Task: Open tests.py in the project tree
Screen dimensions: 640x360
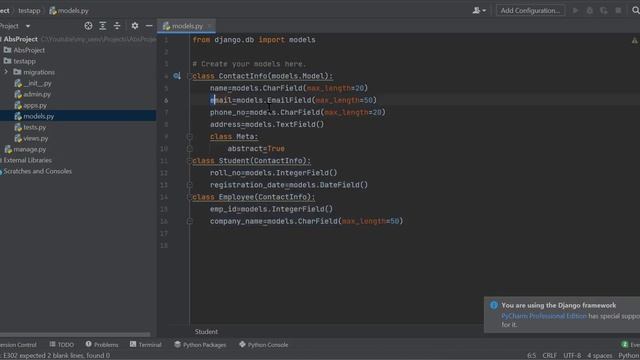Action: [x=30, y=127]
